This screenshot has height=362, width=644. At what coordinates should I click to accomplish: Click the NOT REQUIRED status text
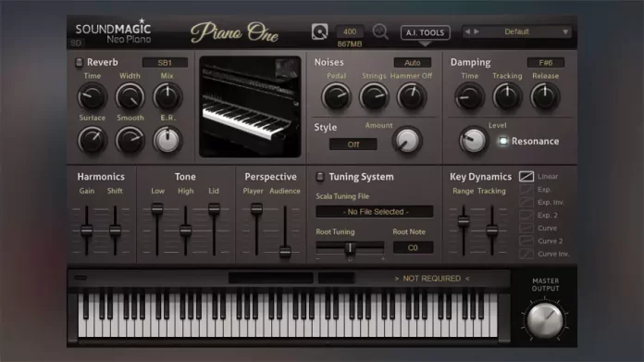[x=432, y=279]
